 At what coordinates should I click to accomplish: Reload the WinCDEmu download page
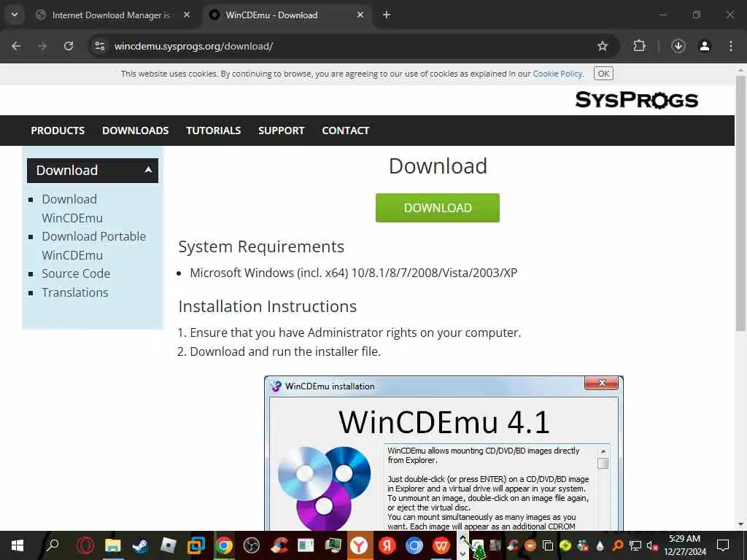(69, 46)
